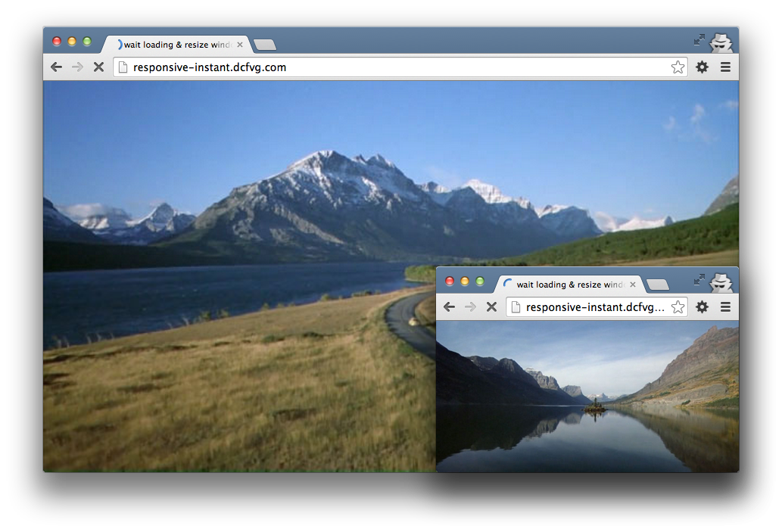Image resolution: width=782 pixels, height=532 pixels.
Task: Click the incognito spy icon in the large window
Action: (x=721, y=42)
